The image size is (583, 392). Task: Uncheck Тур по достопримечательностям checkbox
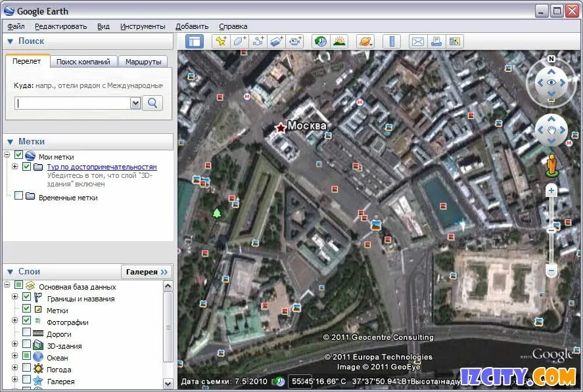click(x=26, y=166)
